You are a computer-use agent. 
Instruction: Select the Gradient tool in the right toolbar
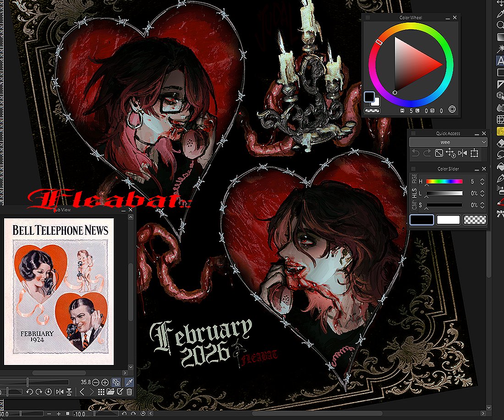point(500,37)
